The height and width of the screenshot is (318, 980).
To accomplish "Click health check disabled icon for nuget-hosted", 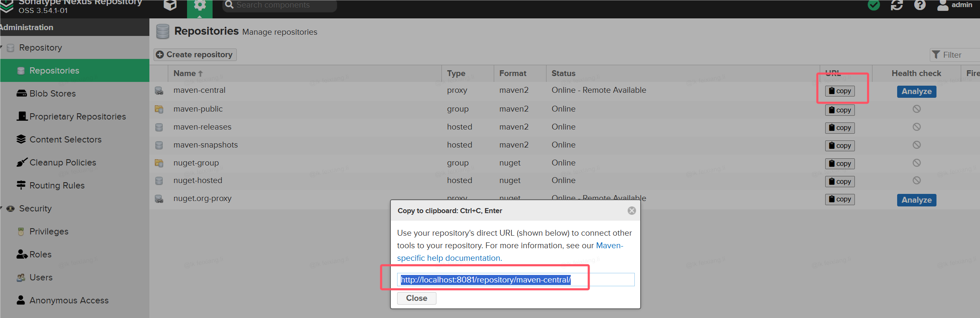I will pyautogui.click(x=916, y=180).
